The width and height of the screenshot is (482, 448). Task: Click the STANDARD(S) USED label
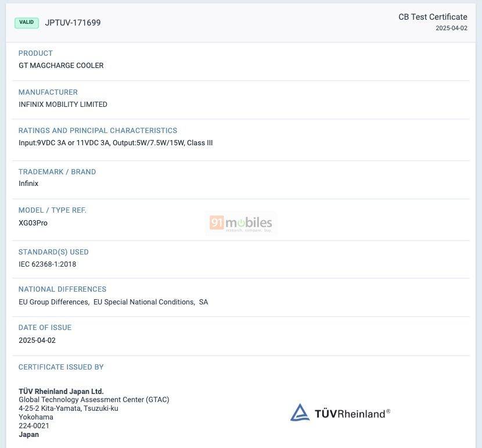53,252
